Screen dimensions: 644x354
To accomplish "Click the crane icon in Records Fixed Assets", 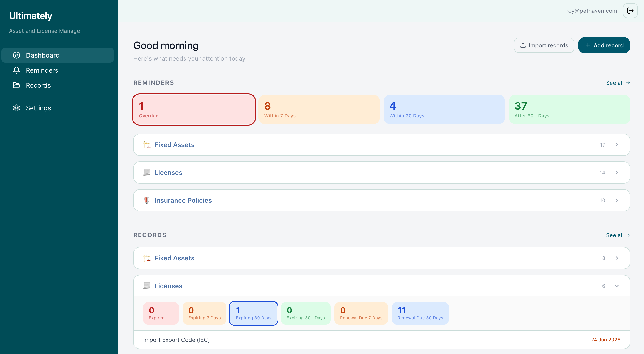I will click(x=147, y=258).
